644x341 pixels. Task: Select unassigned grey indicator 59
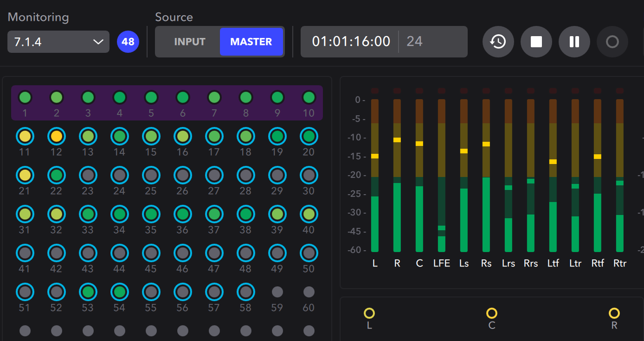tap(277, 292)
